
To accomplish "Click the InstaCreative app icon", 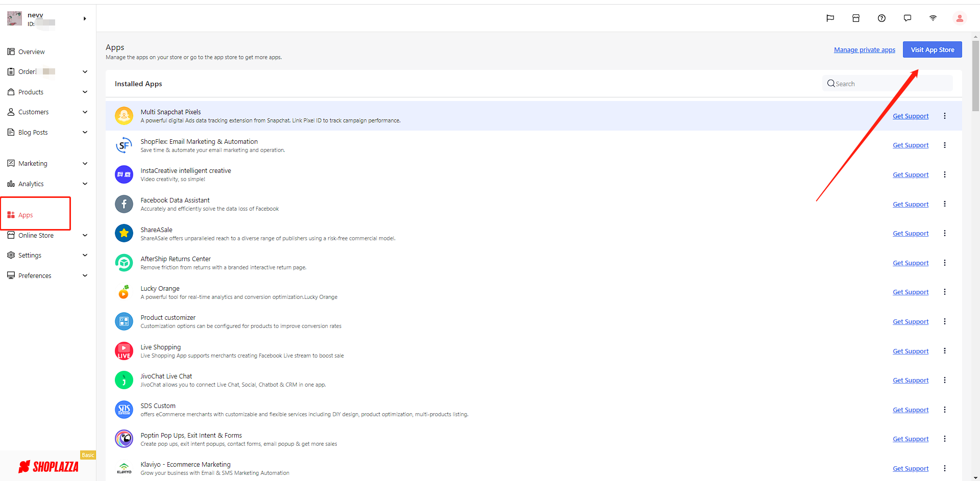I will 124,174.
